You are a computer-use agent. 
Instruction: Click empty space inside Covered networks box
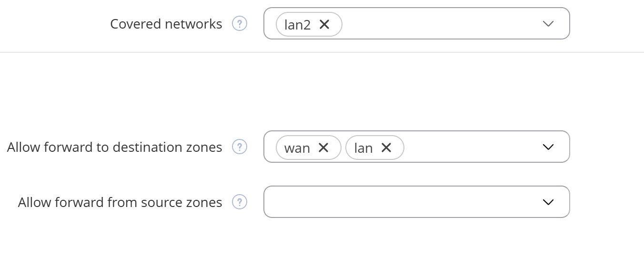pos(438,24)
